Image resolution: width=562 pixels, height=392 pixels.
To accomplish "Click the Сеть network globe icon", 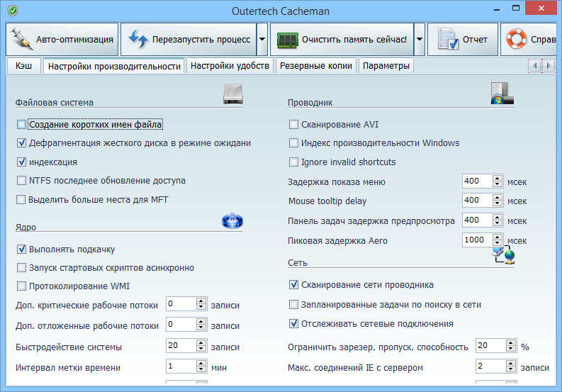I will [x=505, y=254].
